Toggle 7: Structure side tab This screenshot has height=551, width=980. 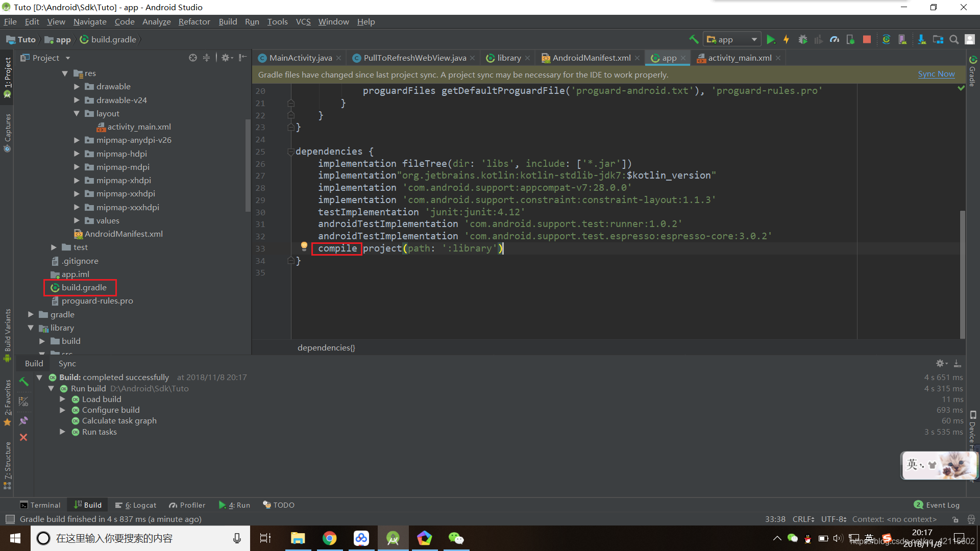pyautogui.click(x=7, y=465)
